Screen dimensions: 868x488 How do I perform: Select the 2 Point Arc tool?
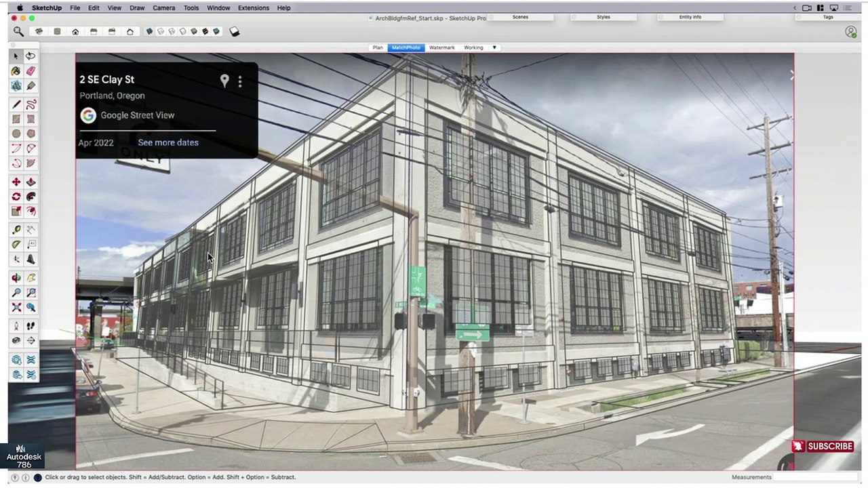point(31,148)
